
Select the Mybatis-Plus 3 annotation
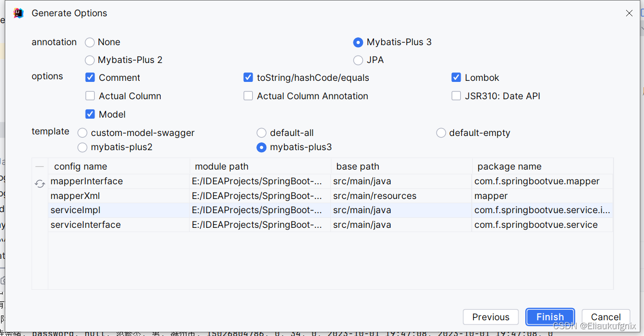[358, 42]
